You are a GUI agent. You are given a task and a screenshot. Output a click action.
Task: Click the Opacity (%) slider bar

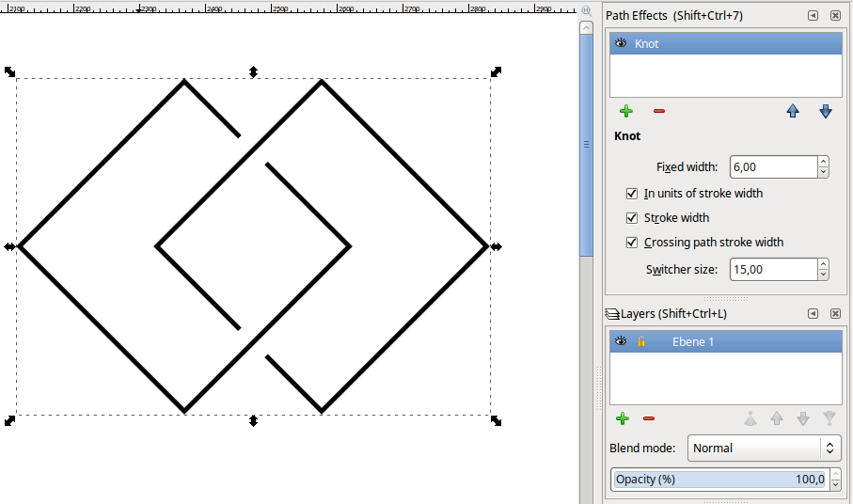(x=719, y=480)
